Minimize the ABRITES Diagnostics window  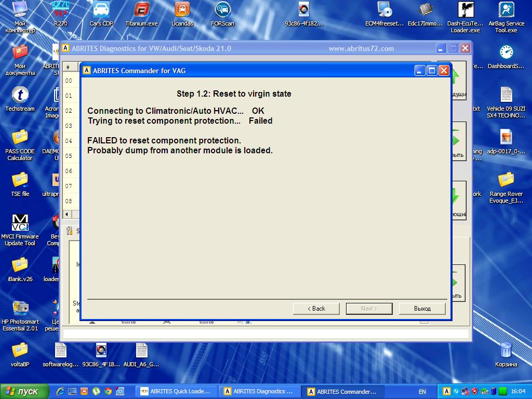pyautogui.click(x=441, y=48)
